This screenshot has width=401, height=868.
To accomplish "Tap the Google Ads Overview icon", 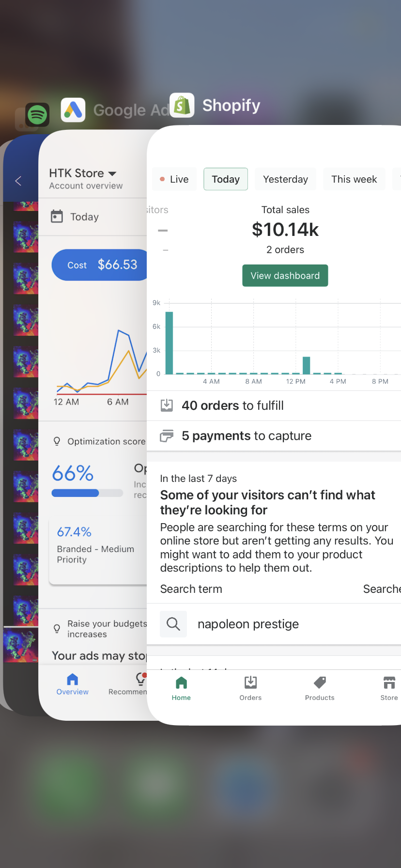I will tap(72, 679).
